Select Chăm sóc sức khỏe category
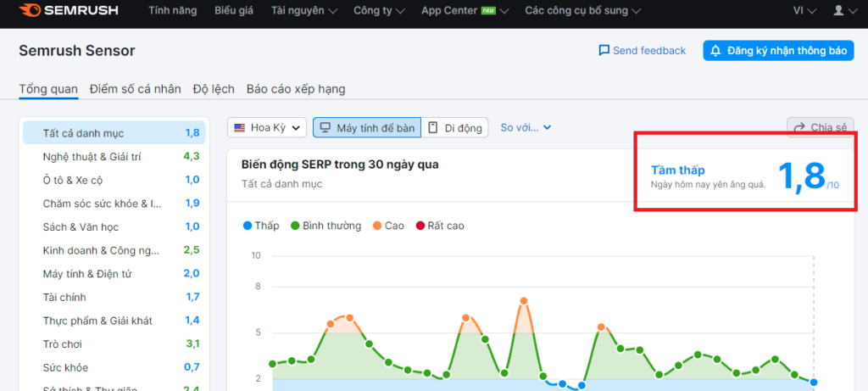 [114, 204]
